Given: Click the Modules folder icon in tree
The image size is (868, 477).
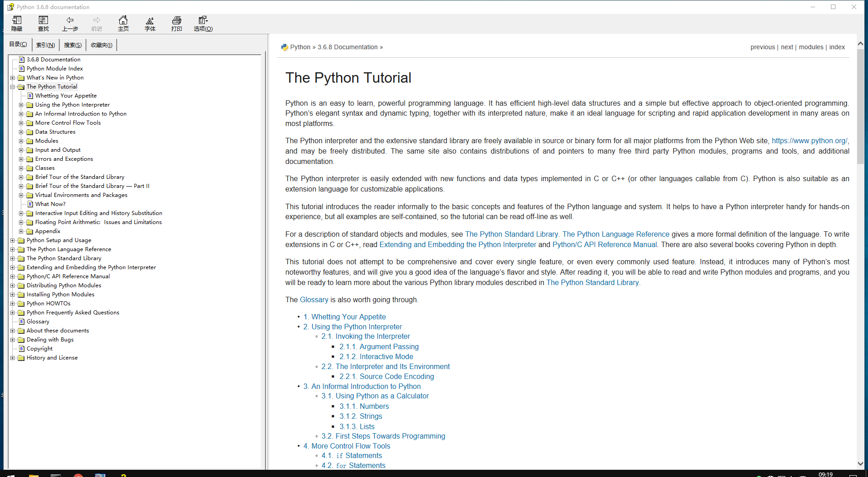Looking at the screenshot, I should point(30,141).
